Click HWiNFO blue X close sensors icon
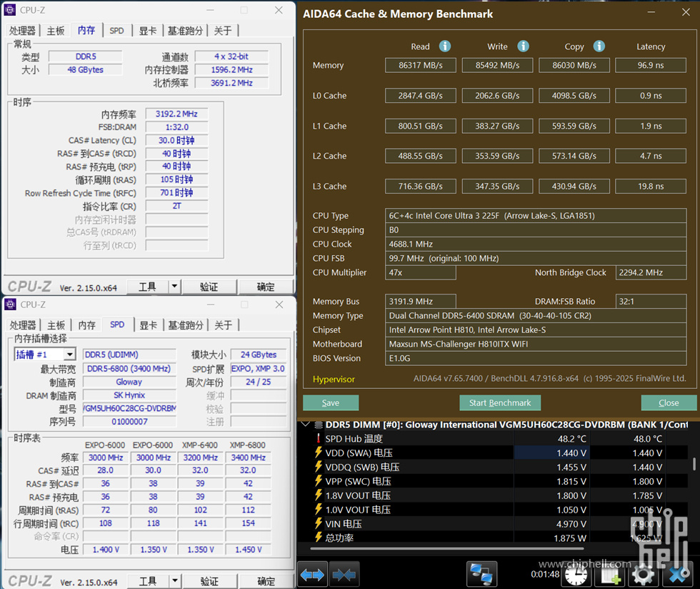Screen dimensions: 700x589 pos(678,575)
